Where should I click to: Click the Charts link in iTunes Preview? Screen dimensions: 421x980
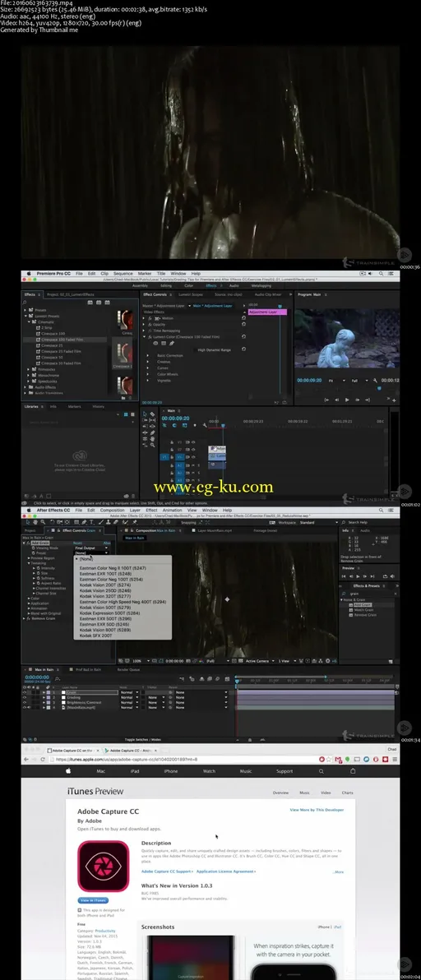coord(347,793)
